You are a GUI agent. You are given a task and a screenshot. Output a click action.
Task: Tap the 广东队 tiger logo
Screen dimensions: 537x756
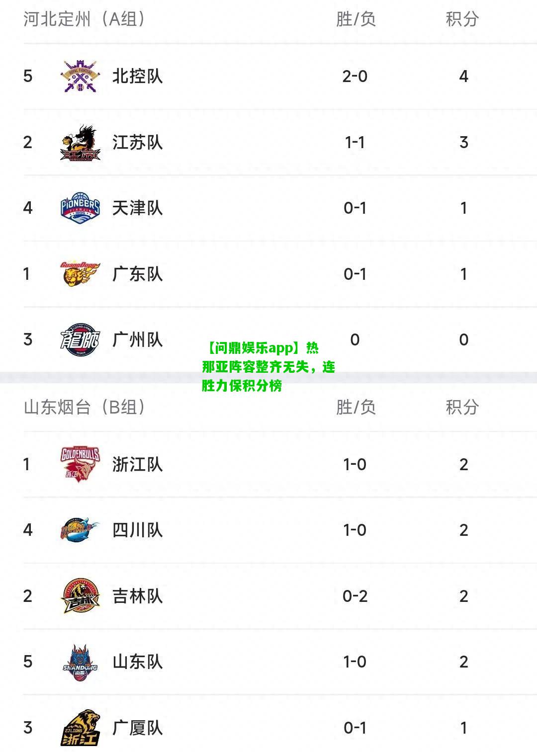[80, 274]
